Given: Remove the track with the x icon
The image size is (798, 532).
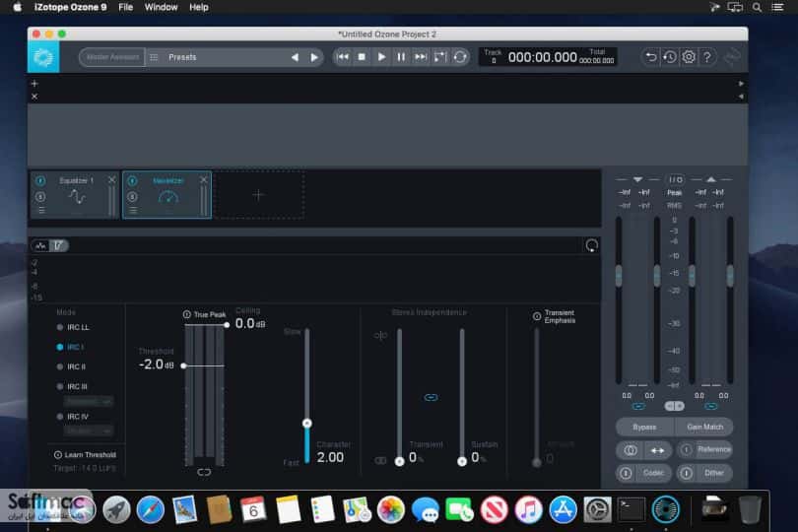Looking at the screenshot, I should coord(34,97).
